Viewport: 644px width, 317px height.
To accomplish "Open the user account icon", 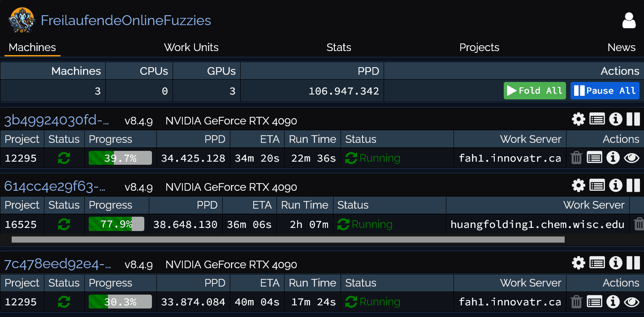I will [x=629, y=21].
